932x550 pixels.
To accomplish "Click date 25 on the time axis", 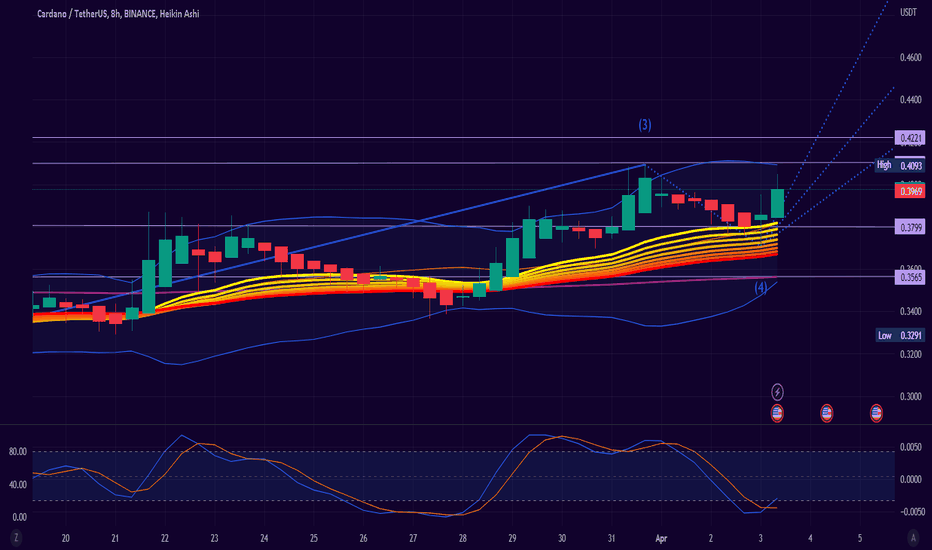I will 314,538.
